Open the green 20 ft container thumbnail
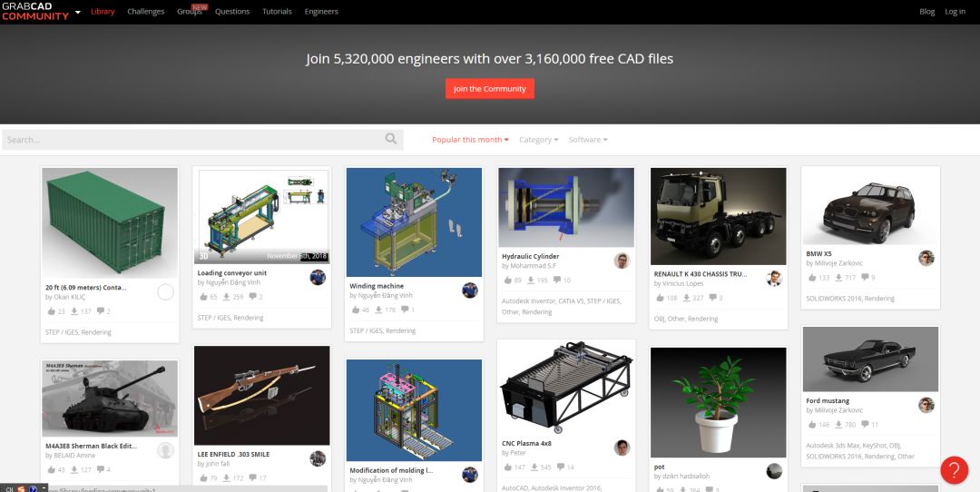This screenshot has width=980, height=492. [x=110, y=221]
